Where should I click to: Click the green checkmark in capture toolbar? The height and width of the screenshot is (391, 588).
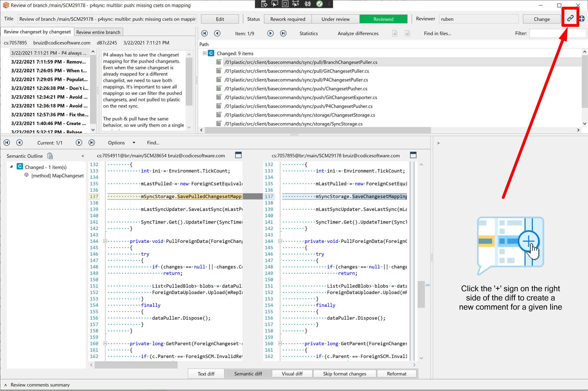319,4
